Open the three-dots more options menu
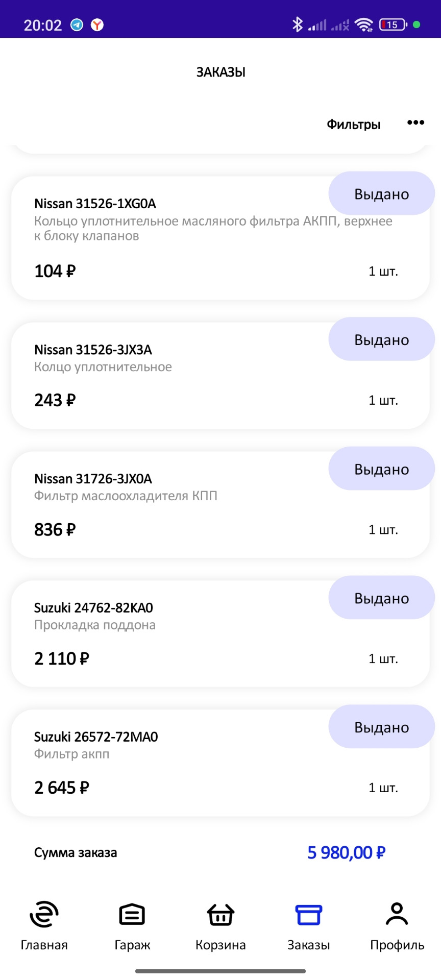Viewport: 441px width, 980px height. click(x=415, y=122)
